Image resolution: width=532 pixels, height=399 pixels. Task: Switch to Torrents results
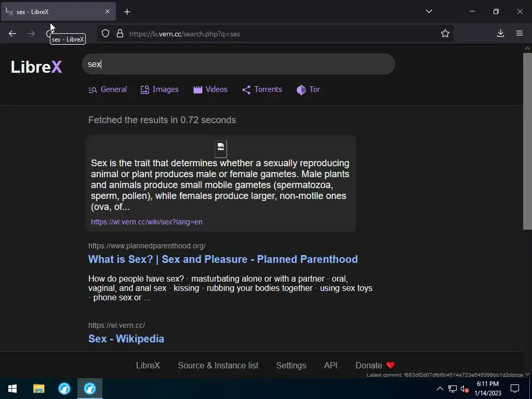coord(262,89)
